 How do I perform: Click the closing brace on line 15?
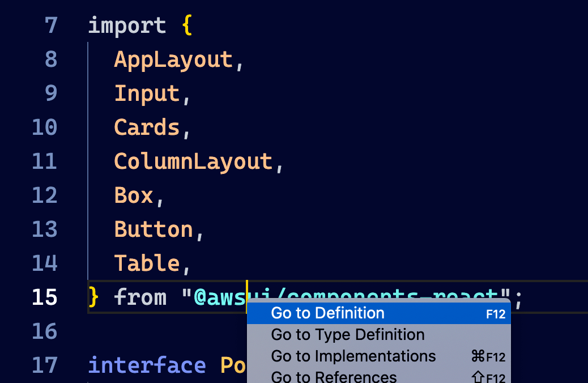[x=92, y=297]
